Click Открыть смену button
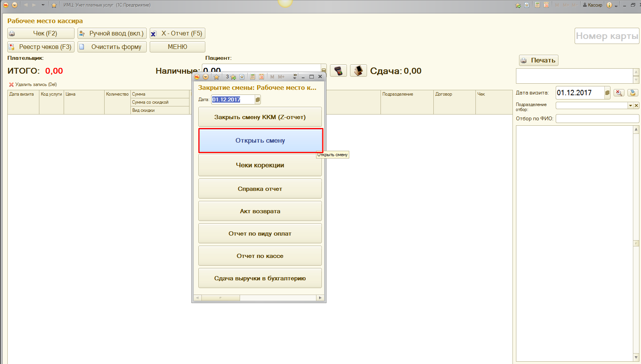This screenshot has height=364, width=641. 260,141
